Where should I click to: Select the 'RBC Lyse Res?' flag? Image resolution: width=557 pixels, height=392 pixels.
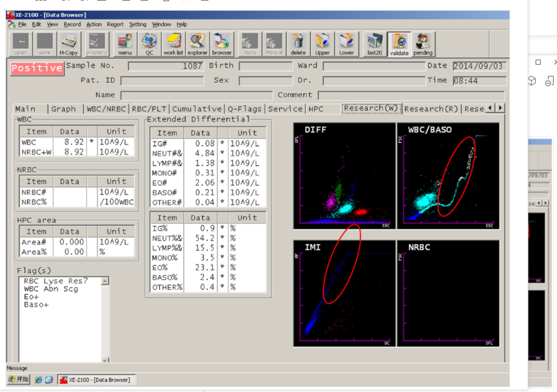[x=56, y=281]
